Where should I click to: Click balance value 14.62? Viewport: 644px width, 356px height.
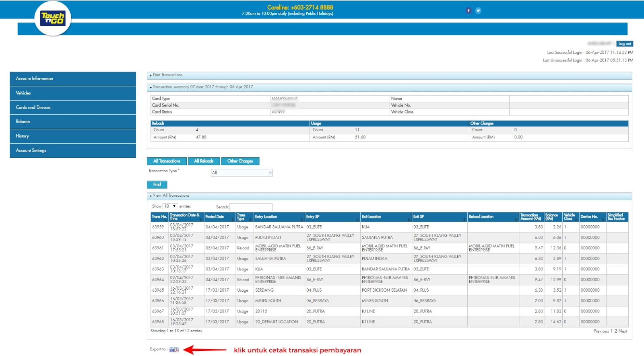[x=556, y=322]
